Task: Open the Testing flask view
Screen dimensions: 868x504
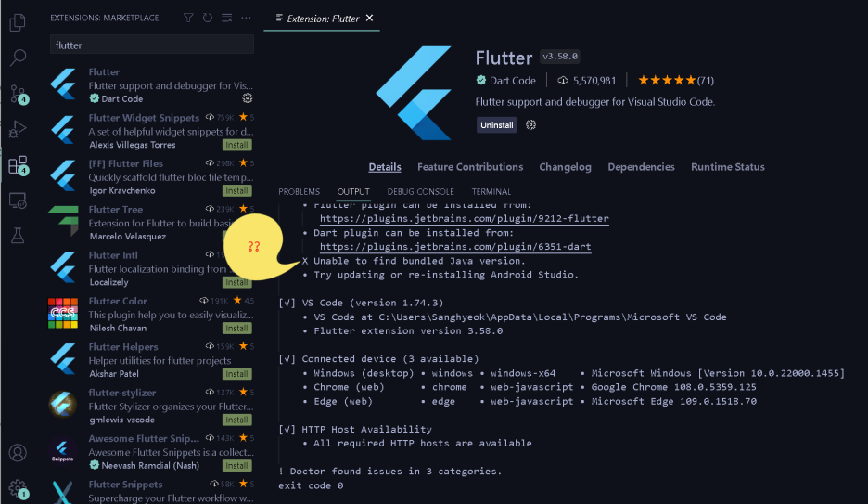Action: pyautogui.click(x=18, y=236)
